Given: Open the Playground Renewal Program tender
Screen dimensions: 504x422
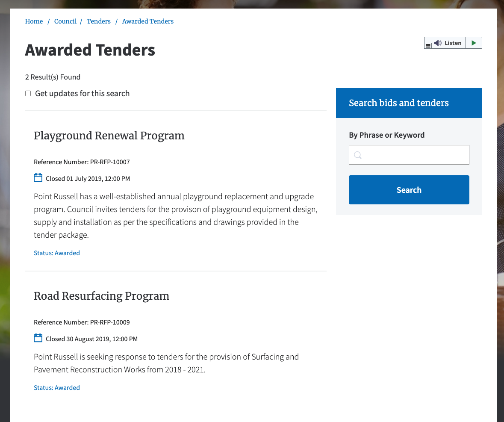Looking at the screenshot, I should pos(109,136).
